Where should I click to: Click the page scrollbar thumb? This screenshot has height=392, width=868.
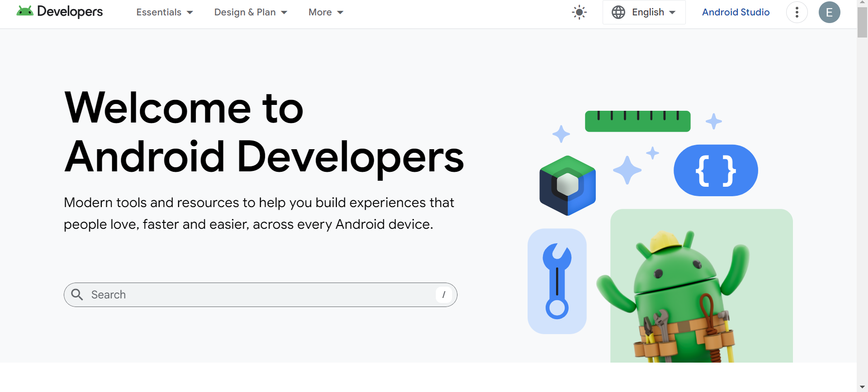862,22
